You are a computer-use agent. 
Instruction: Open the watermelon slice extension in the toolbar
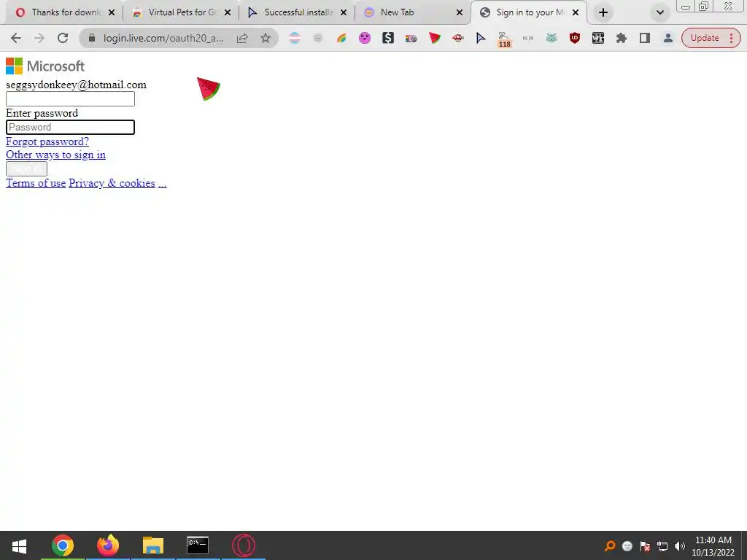[x=435, y=38]
